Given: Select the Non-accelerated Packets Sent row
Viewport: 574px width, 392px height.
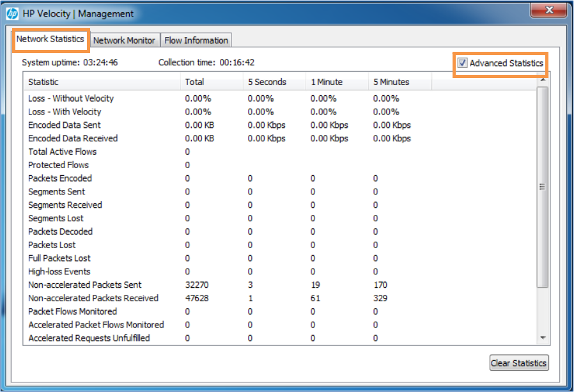Looking at the screenshot, I should 85,285.
